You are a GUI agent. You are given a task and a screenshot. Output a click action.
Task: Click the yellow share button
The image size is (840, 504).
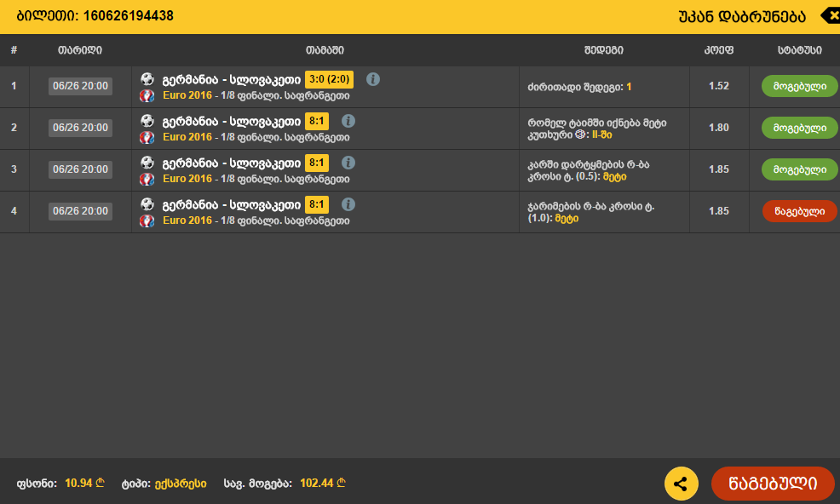click(x=681, y=484)
